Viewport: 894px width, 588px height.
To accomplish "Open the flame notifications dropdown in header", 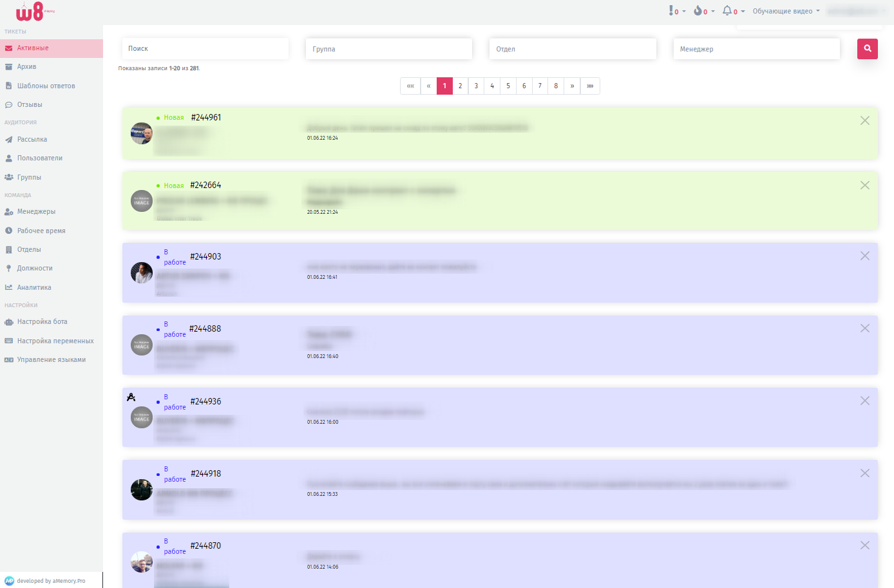I will 704,11.
